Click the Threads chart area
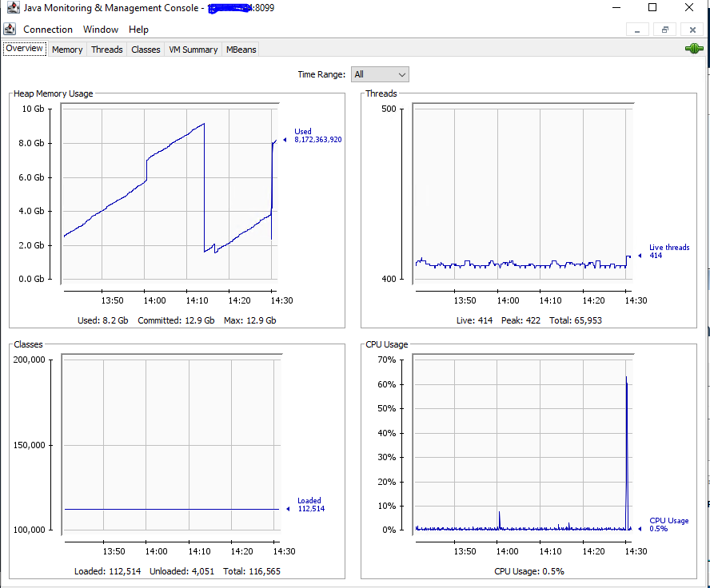Image resolution: width=710 pixels, height=588 pixels. 523,193
